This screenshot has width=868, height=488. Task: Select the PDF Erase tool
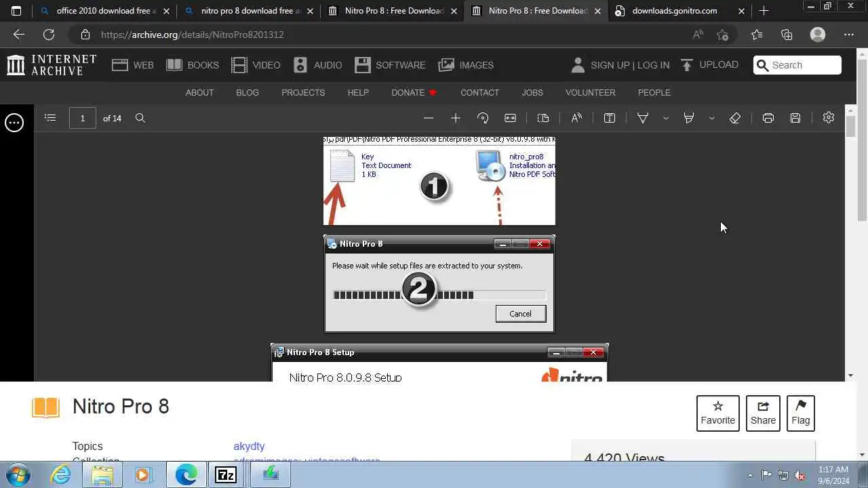[x=735, y=118]
